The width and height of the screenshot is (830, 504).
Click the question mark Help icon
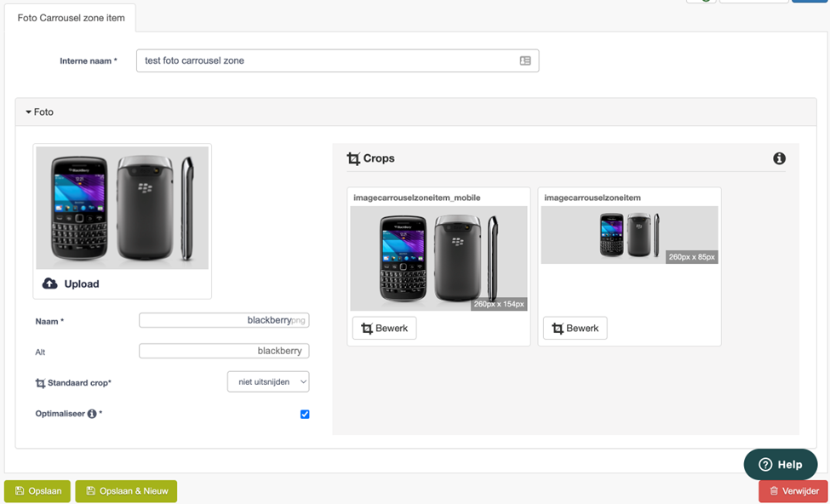point(765,465)
